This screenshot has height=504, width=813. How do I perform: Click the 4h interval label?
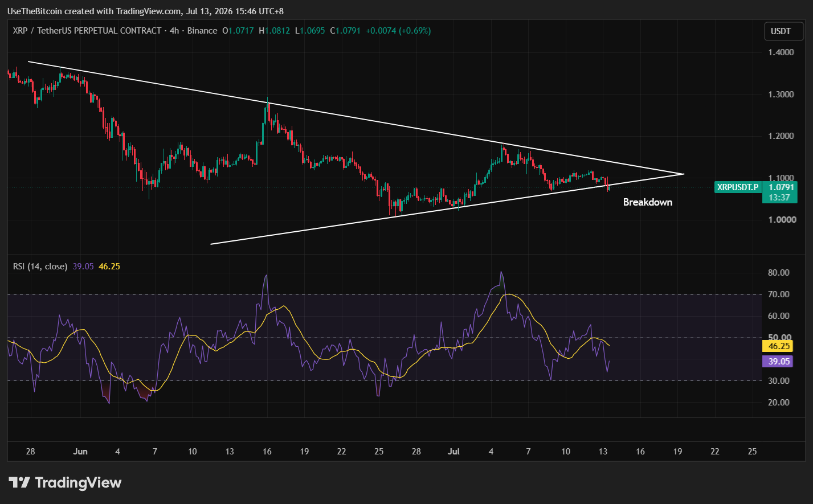(173, 31)
